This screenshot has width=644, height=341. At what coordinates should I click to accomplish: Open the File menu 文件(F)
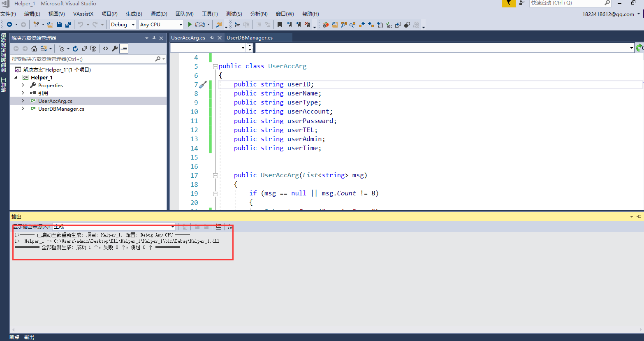click(8, 14)
